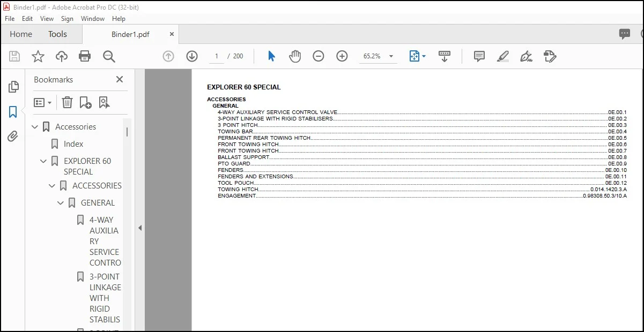Open the Sign menu
This screenshot has height=332, width=644.
click(67, 18)
